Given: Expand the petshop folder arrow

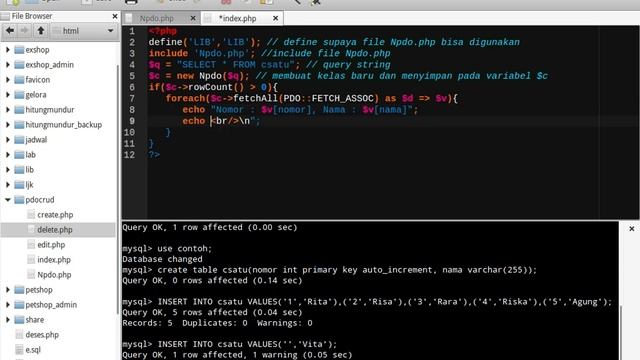Looking at the screenshot, I should 8,290.
